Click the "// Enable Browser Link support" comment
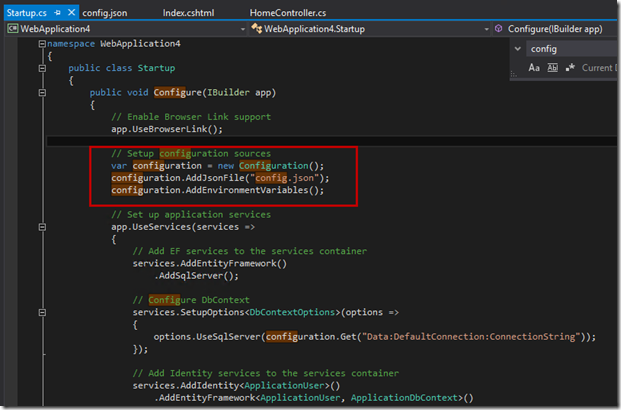The height and width of the screenshot is (410, 621). (191, 117)
